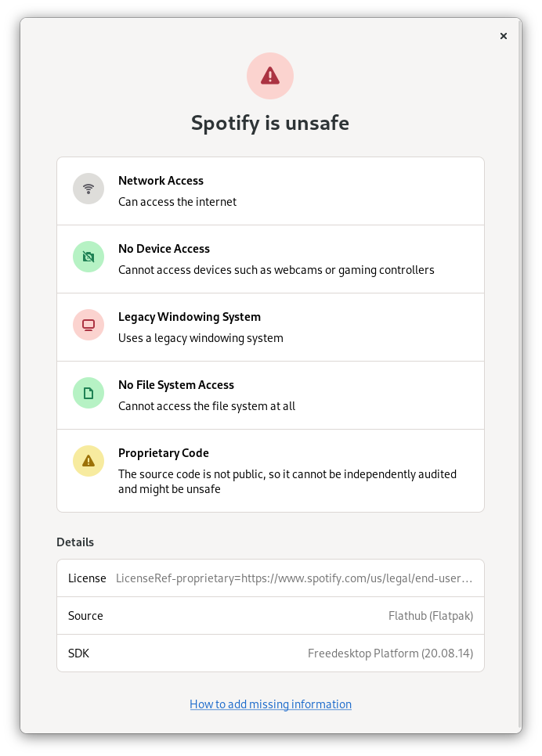Image resolution: width=542 pixels, height=756 pixels.
Task: Click the yellow Proprietary Code warning icon
Action: coord(89,461)
